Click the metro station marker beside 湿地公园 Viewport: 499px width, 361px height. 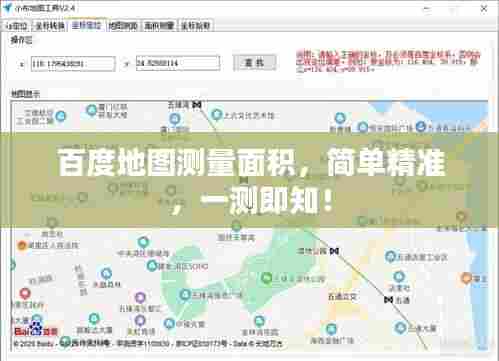334,251
